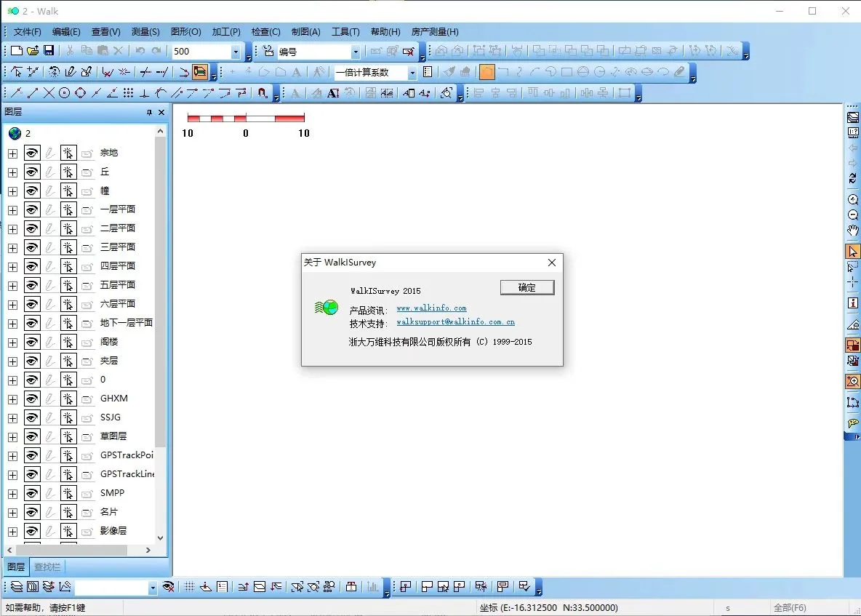The image size is (861, 616).
Task: Hide the GHXM layer
Action: [32, 399]
